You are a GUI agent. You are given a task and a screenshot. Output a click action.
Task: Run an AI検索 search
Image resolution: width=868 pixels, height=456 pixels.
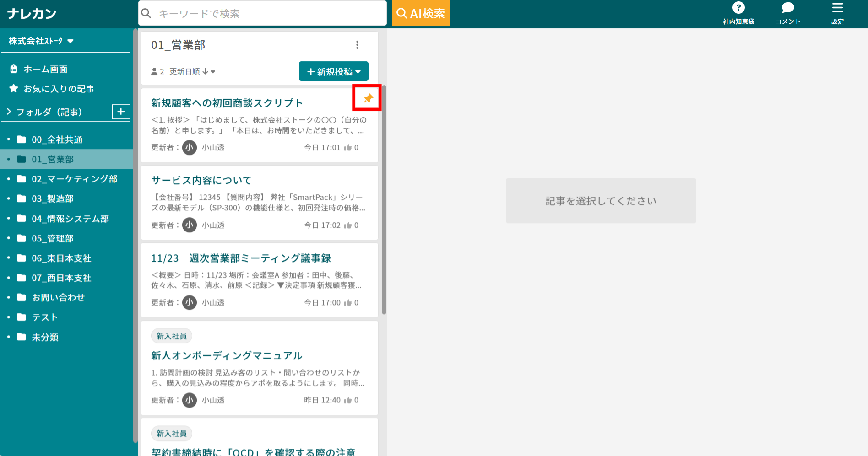coord(420,13)
